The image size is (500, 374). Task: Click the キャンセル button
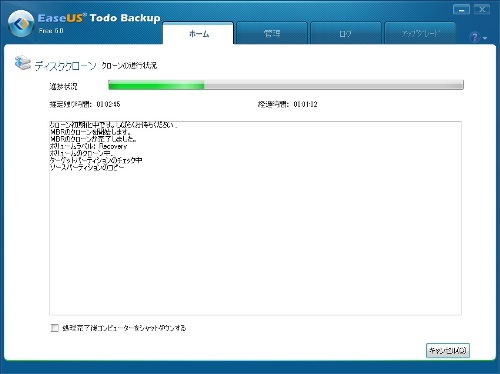coord(448,351)
